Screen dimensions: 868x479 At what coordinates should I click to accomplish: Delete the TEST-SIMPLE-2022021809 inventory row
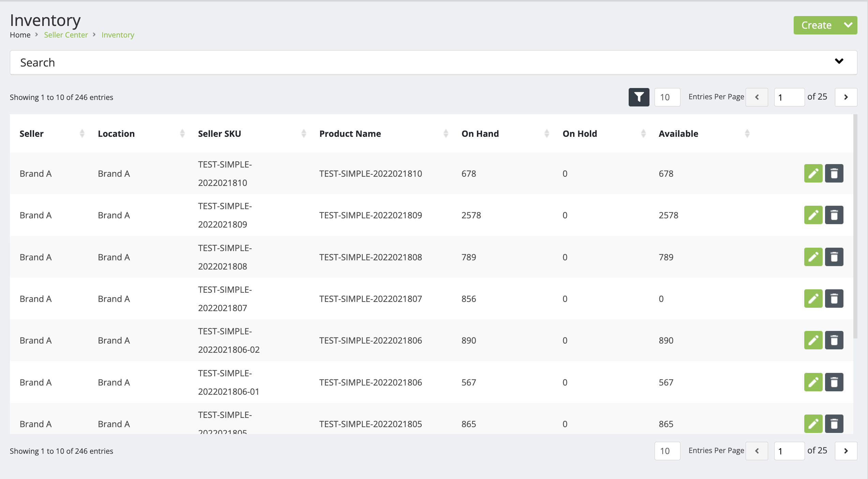tap(834, 215)
